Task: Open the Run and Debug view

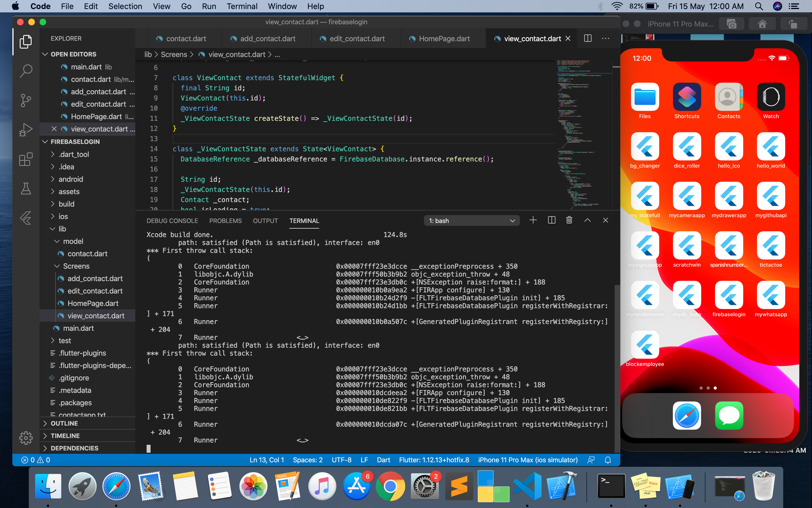Action: (x=26, y=130)
